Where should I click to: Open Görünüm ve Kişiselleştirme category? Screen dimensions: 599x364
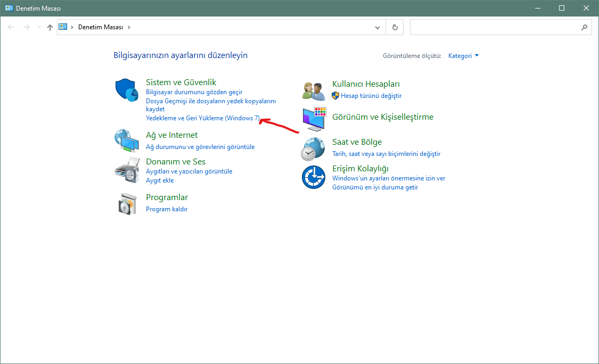[383, 117]
